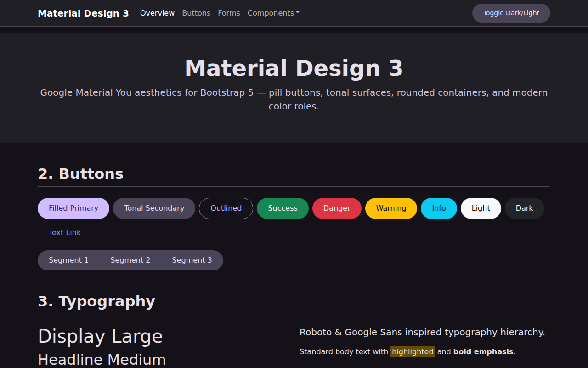Select Segment 3 in button group
This screenshot has width=588, height=368.
coord(192,260)
